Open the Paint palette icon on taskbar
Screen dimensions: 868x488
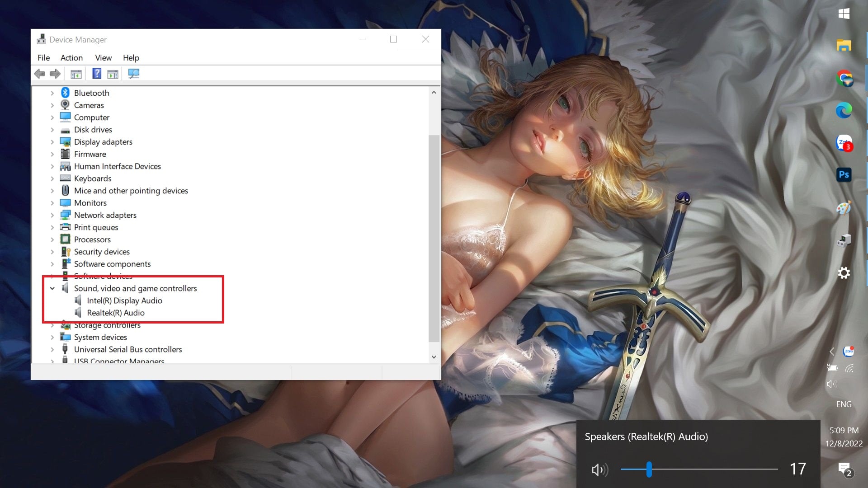click(844, 208)
